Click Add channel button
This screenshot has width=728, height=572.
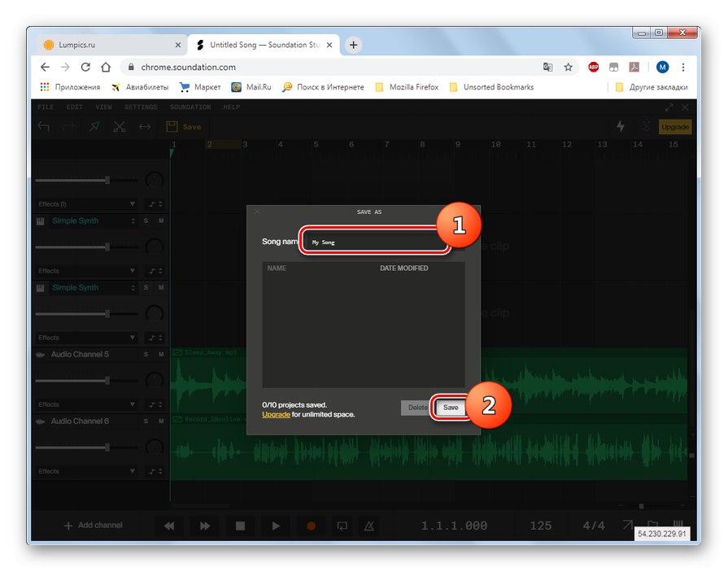click(x=94, y=526)
